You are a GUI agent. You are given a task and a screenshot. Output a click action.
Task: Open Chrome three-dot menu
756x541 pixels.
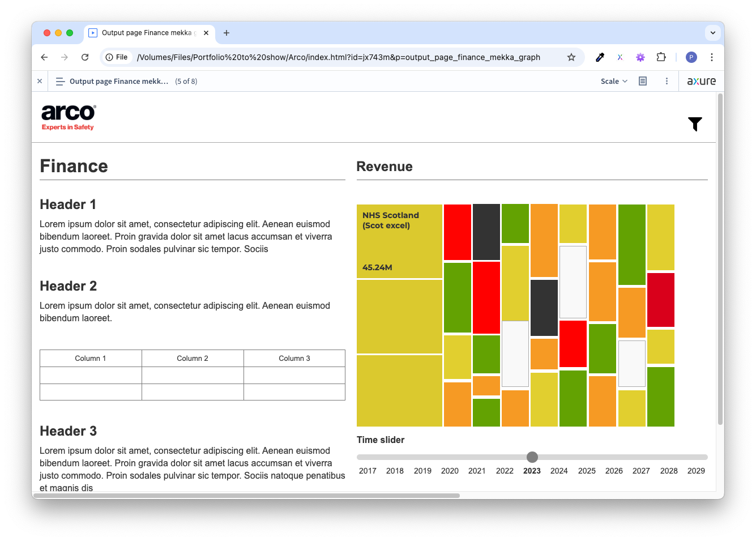point(712,57)
